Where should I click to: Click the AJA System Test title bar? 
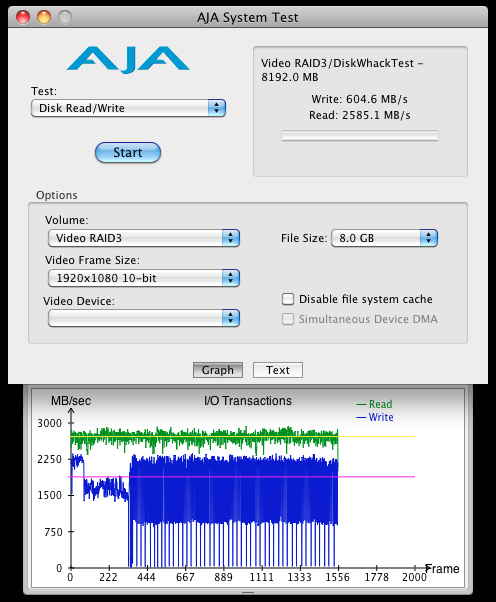click(x=248, y=17)
